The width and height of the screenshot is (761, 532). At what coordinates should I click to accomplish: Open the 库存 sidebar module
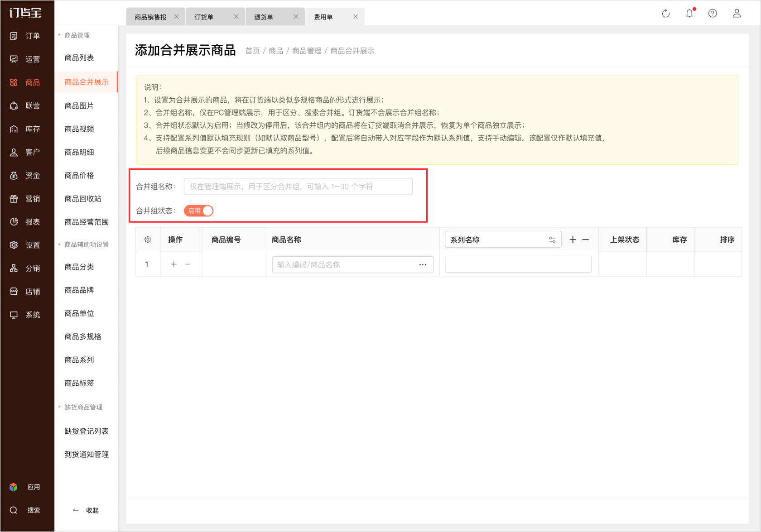pos(25,129)
